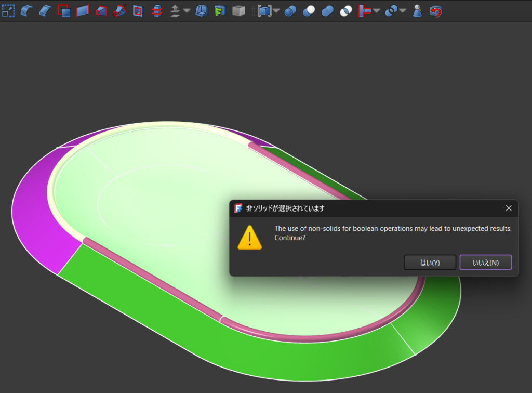
Task: Apply the Chamfer tool
Action: point(45,10)
